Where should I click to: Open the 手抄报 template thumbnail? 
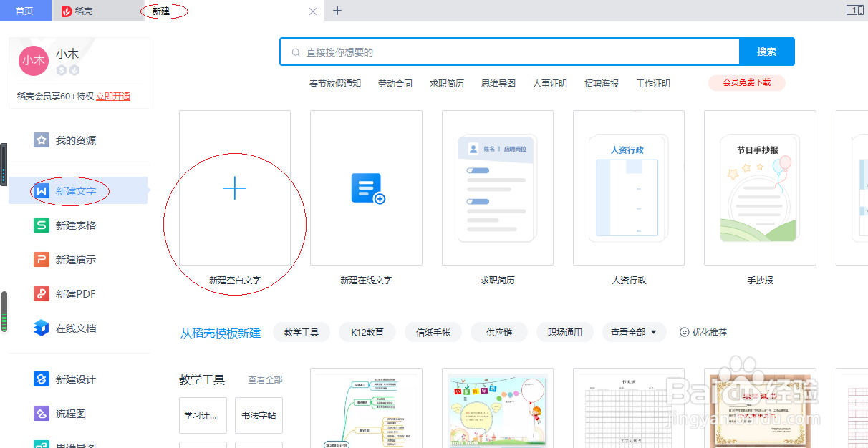pyautogui.click(x=760, y=188)
